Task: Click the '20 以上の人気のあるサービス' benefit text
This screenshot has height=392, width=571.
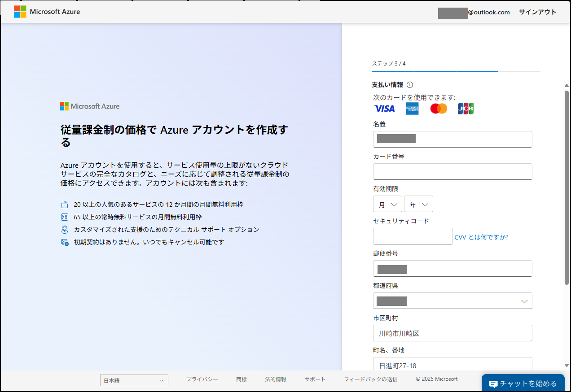Action: 158,205
